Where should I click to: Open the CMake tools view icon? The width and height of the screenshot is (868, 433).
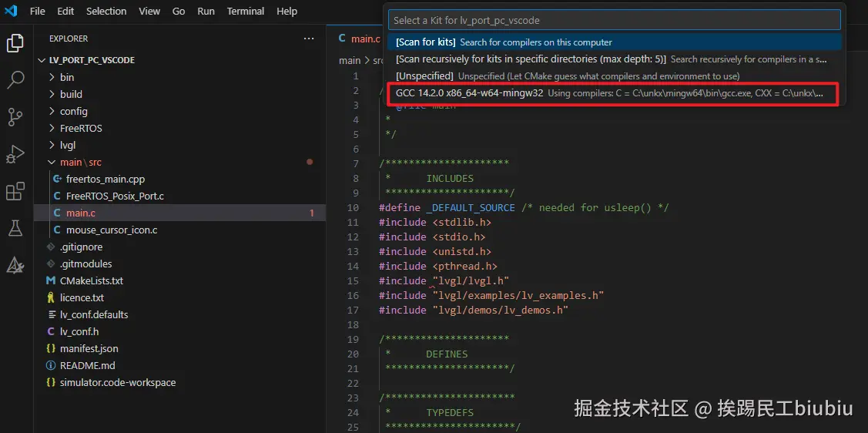[15, 265]
